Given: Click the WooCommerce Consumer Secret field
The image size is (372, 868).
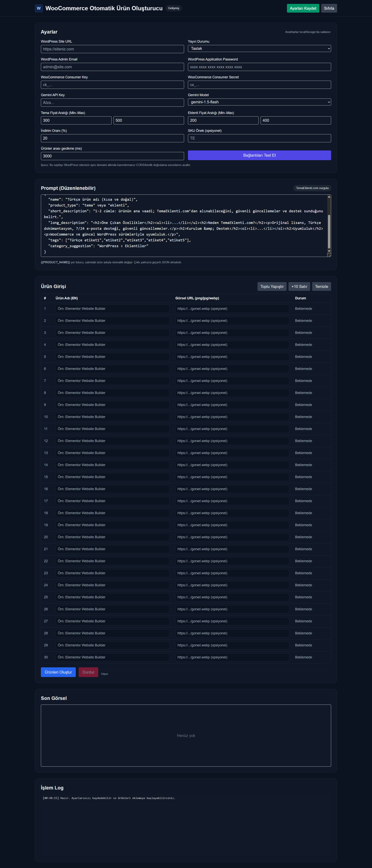Looking at the screenshot, I should click(259, 85).
